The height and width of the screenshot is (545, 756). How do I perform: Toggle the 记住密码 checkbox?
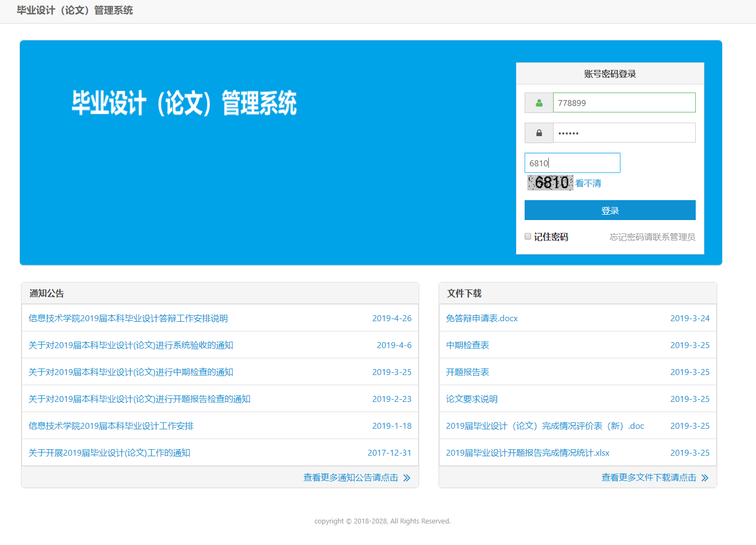pos(527,236)
